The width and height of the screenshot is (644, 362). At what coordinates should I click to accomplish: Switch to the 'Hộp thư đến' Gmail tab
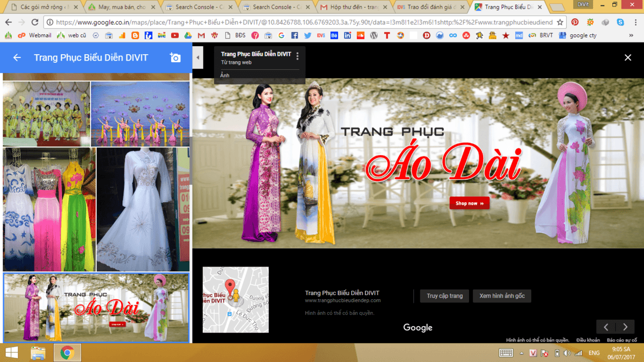click(x=354, y=8)
